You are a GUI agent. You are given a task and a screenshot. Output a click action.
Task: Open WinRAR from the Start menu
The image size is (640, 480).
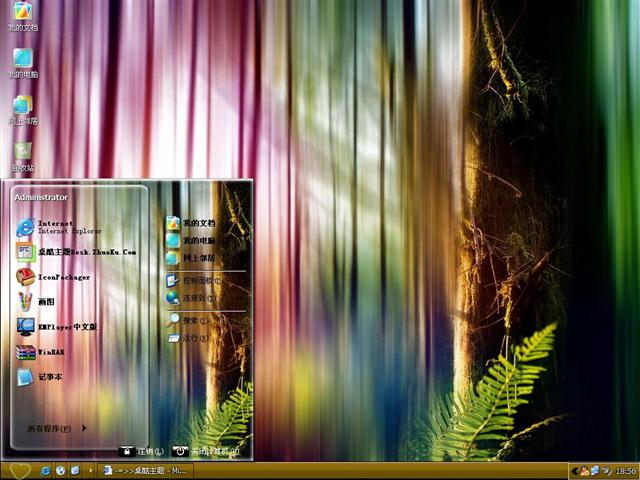[x=40, y=352]
